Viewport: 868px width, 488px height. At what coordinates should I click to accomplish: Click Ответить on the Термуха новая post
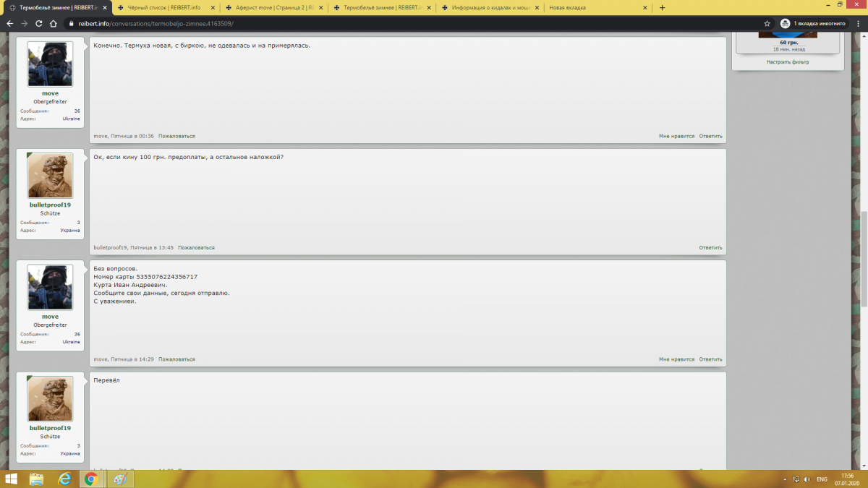click(x=710, y=136)
